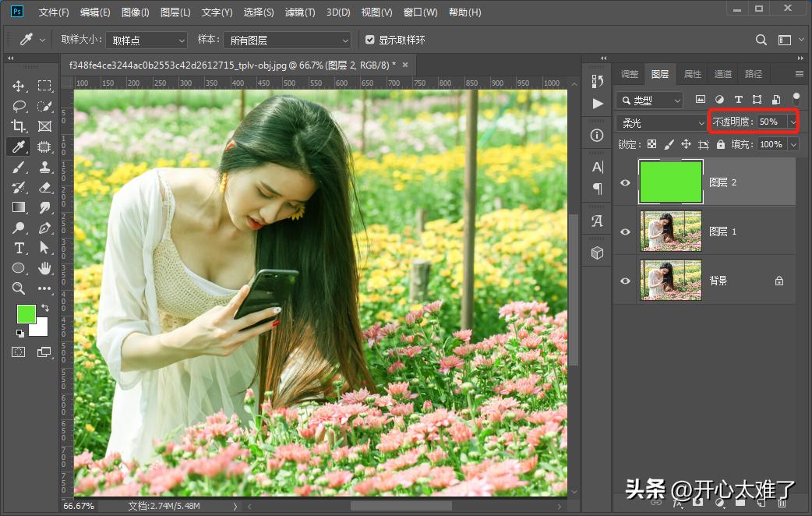812x516 pixels.
Task: Select the Clone Stamp tool
Action: click(44, 167)
